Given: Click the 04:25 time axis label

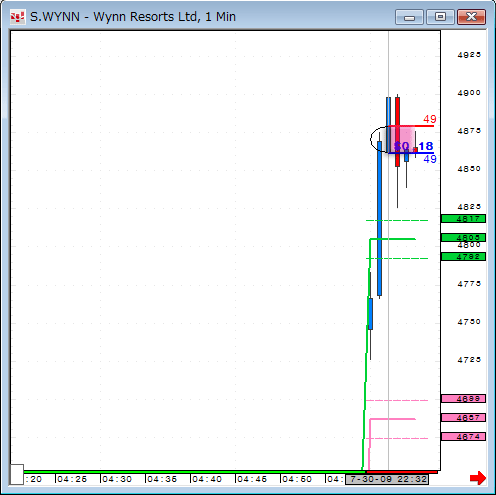Looking at the screenshot, I should [72, 479].
